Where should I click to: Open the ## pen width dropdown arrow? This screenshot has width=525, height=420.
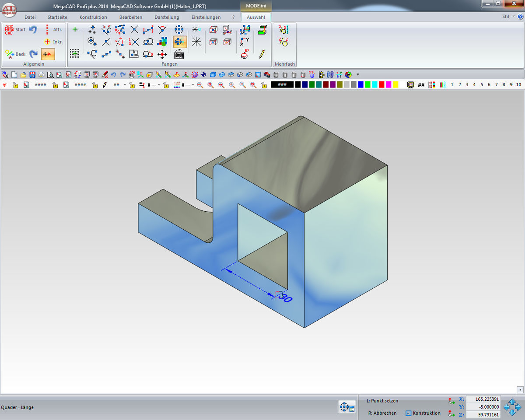click(125, 85)
